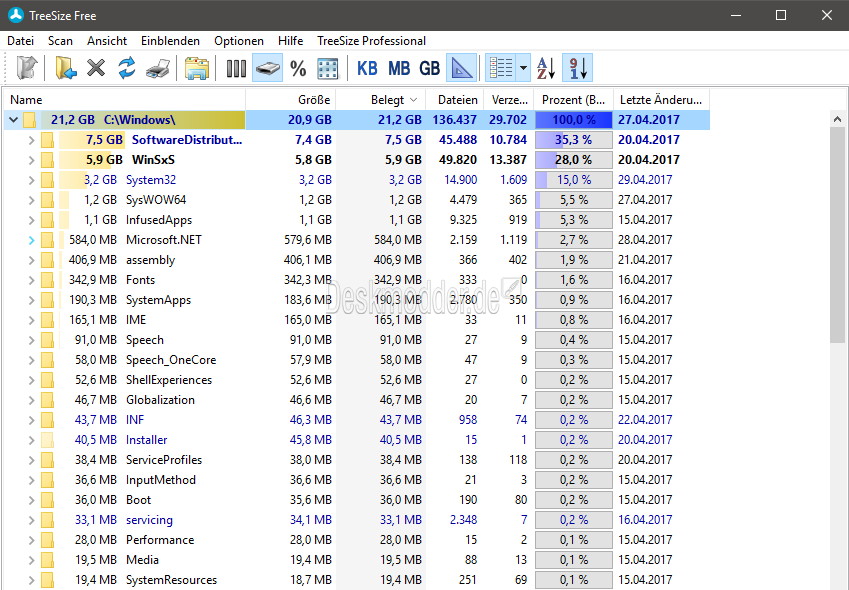
Task: Sort by name with the A-Z icon
Action: (546, 68)
